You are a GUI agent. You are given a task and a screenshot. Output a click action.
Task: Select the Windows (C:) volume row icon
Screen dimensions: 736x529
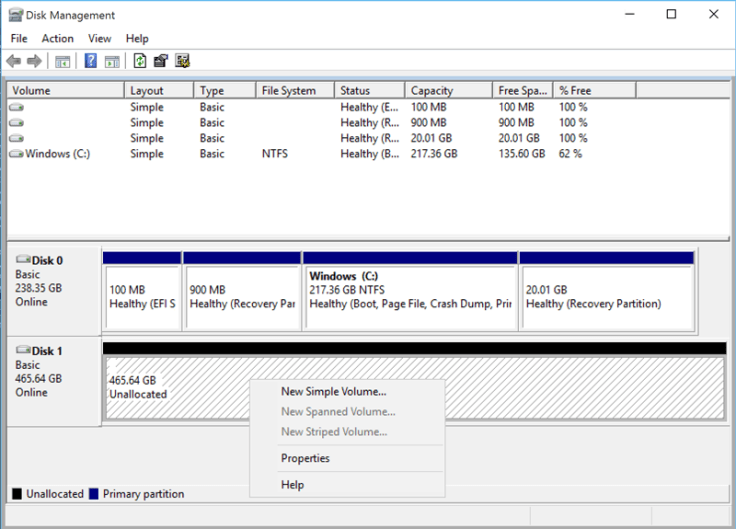(x=16, y=154)
